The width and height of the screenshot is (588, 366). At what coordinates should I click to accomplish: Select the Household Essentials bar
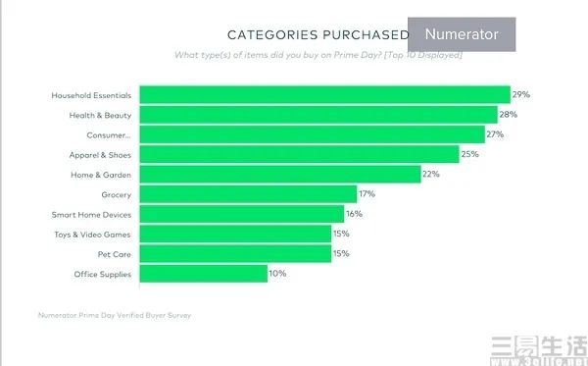tap(325, 94)
